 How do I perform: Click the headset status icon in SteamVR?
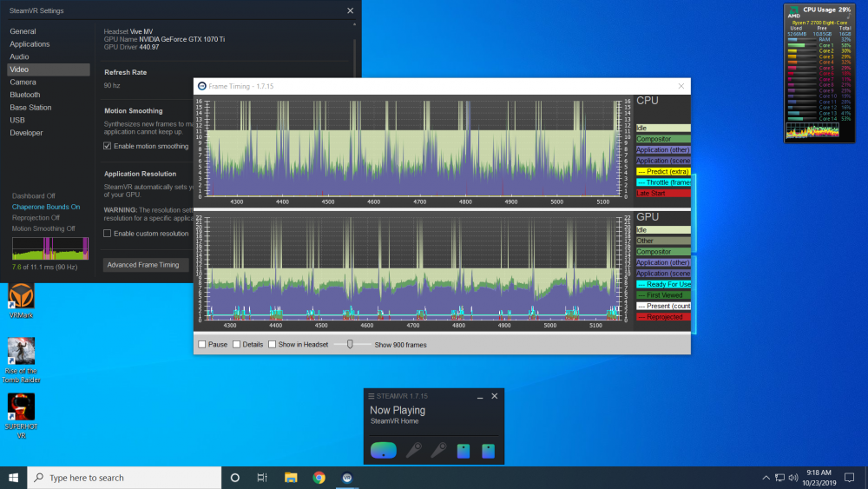383,450
